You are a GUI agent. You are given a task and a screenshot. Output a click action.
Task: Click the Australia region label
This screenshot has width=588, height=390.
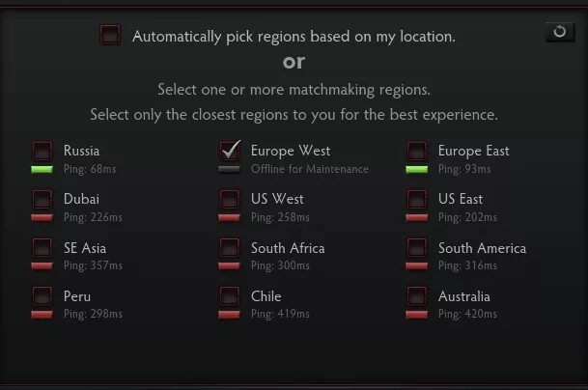point(463,296)
